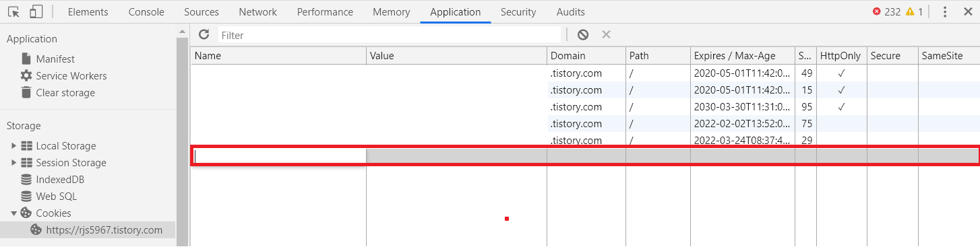Sort cookies by Domain column
Screen dimensions: 980x249
pos(586,56)
